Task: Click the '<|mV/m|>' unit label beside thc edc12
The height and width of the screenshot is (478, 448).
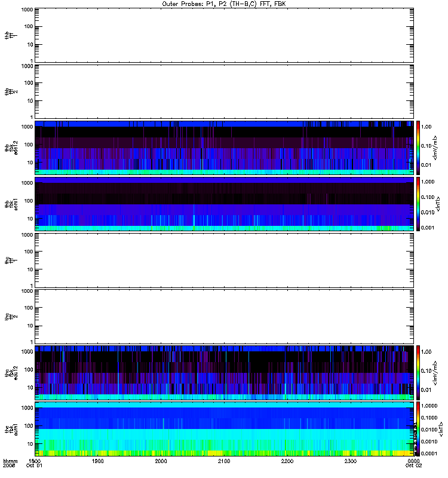Action: [x=435, y=373]
